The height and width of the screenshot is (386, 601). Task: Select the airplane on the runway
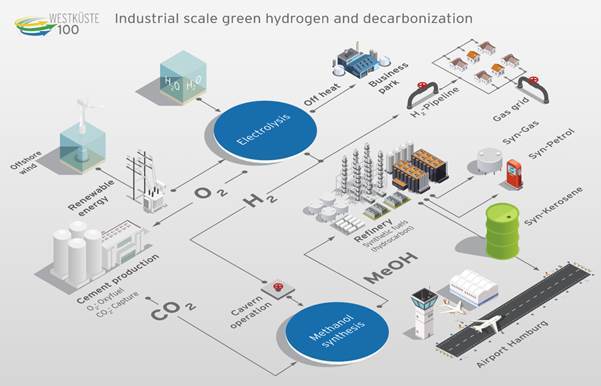click(486, 325)
